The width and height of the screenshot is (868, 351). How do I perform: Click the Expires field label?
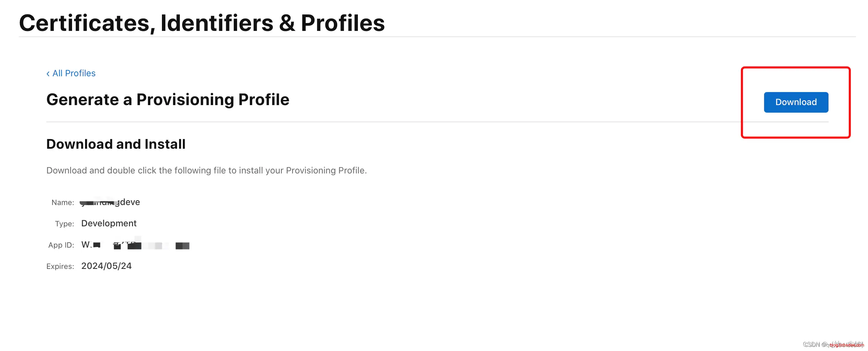pyautogui.click(x=60, y=267)
